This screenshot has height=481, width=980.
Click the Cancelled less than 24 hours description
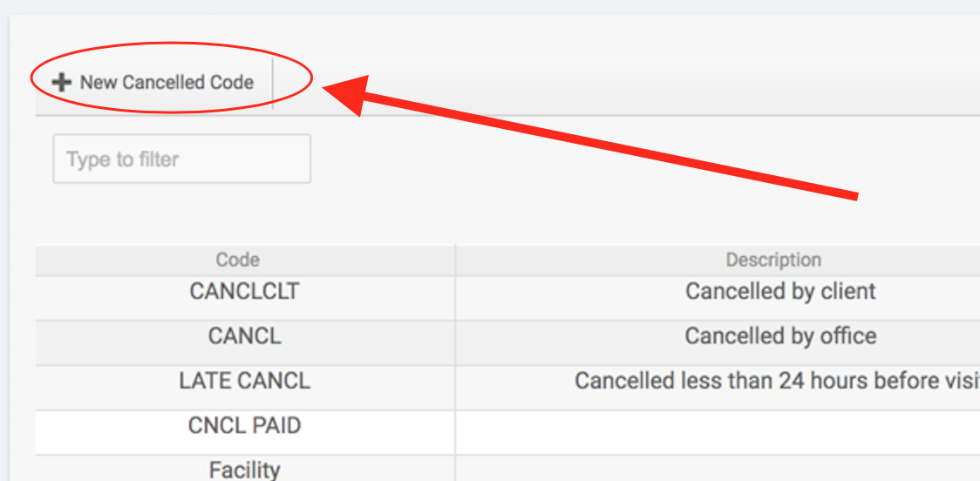point(776,381)
